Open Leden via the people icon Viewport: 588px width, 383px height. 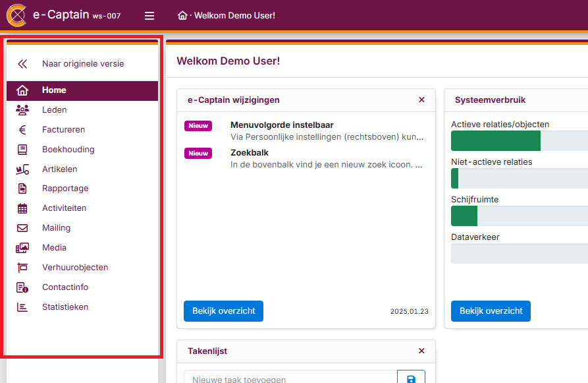point(22,110)
